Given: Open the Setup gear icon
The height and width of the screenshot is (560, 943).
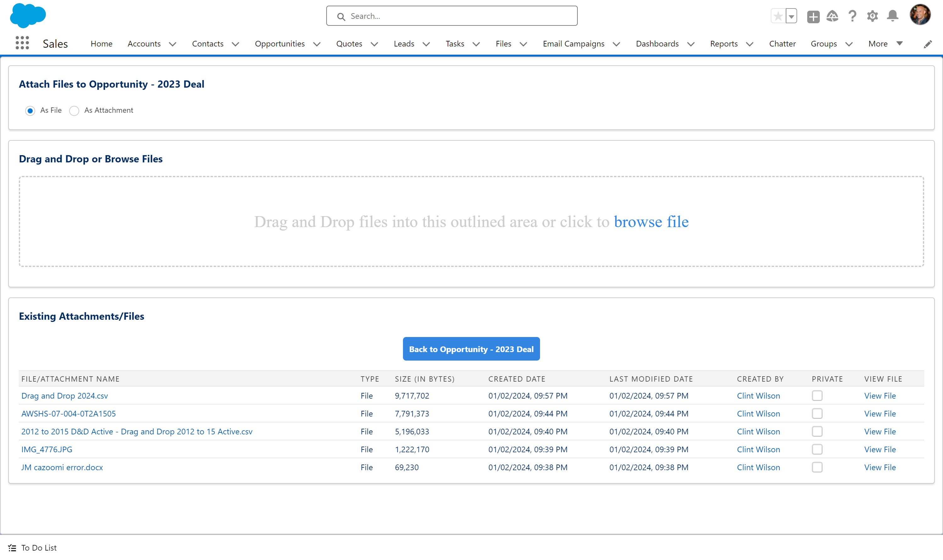Looking at the screenshot, I should click(x=872, y=16).
